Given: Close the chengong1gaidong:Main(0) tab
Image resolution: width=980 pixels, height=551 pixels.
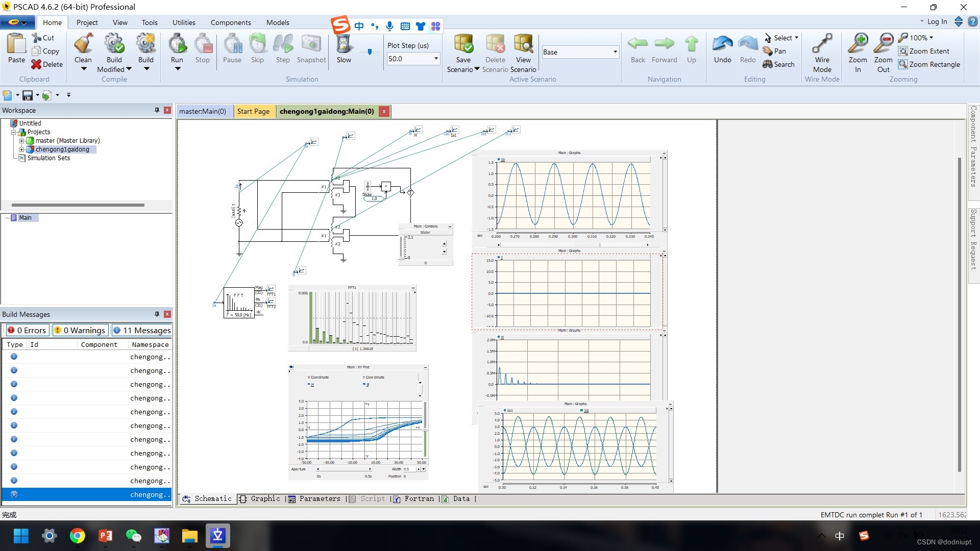Looking at the screenshot, I should point(384,111).
